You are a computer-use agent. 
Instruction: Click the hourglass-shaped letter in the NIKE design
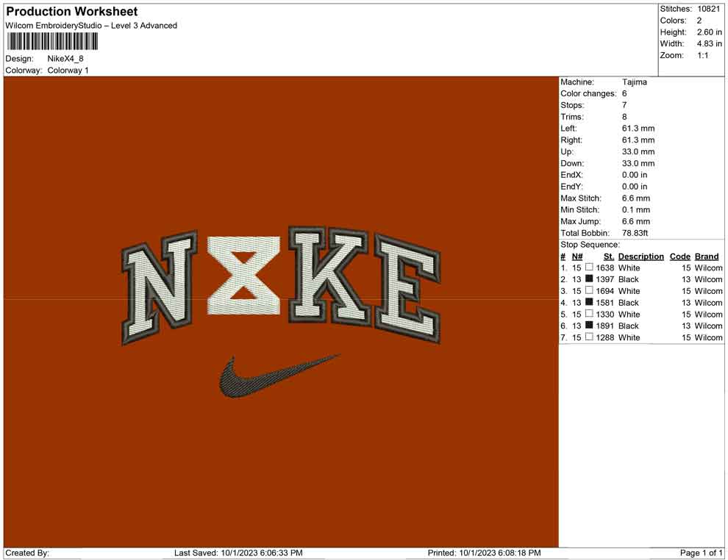243,275
